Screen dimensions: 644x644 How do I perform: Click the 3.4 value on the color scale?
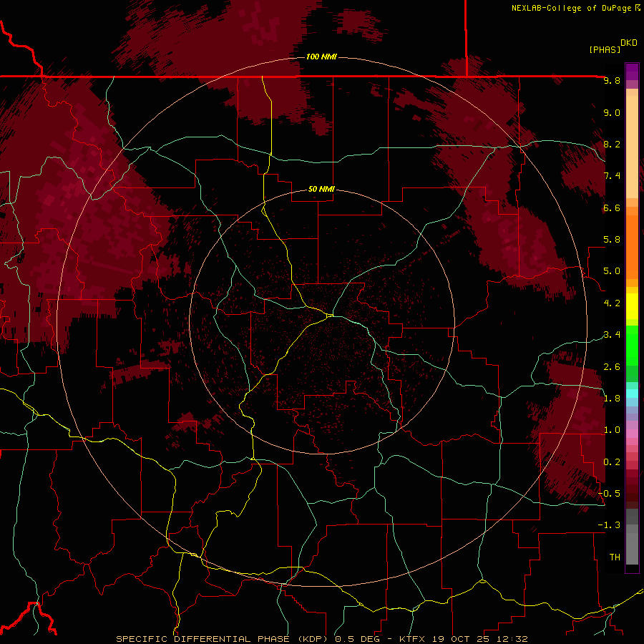coord(612,335)
